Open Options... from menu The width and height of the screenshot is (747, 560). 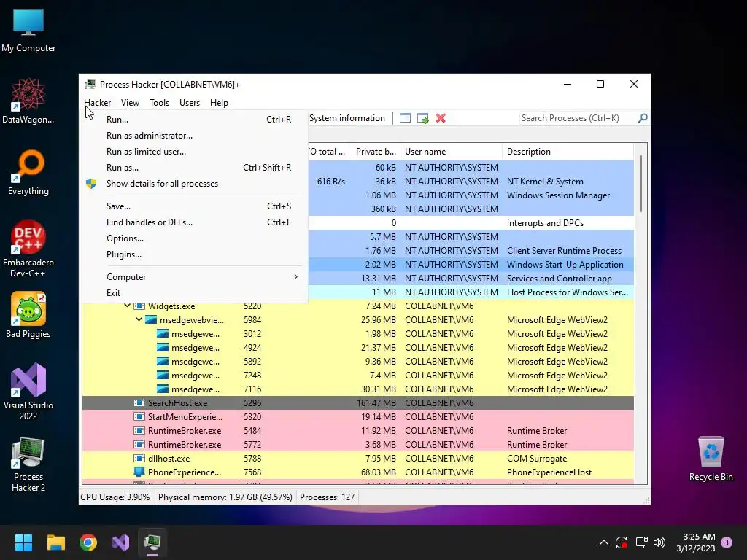194,238
